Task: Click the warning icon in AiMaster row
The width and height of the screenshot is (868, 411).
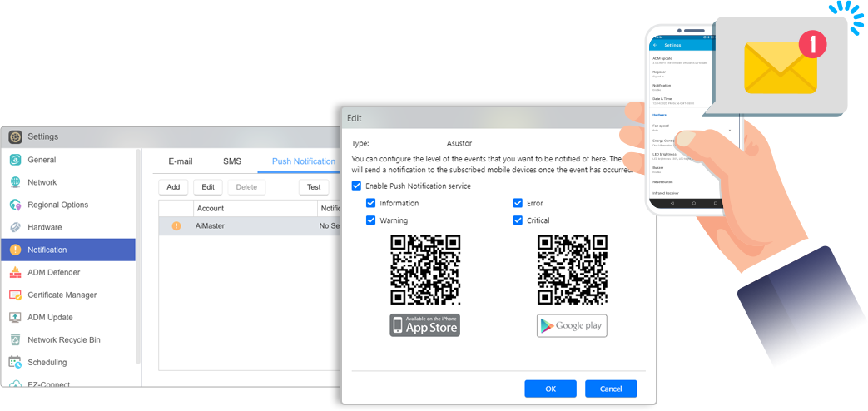Action: coord(176,225)
